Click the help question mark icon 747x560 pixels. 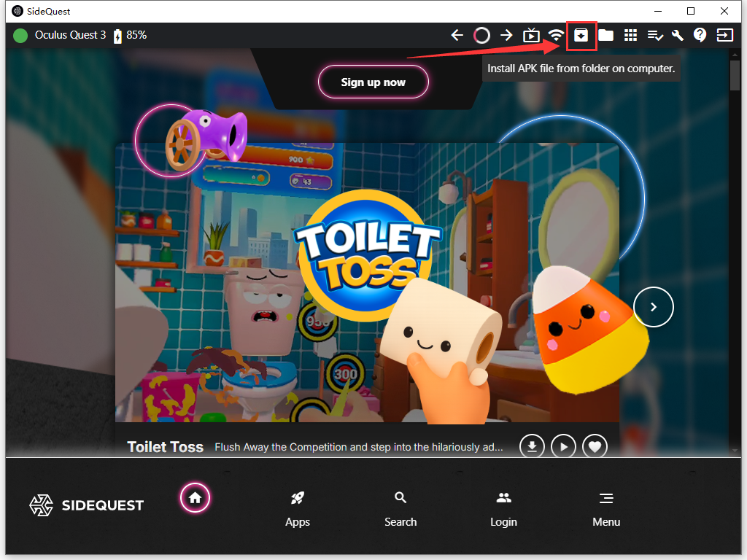coord(700,35)
